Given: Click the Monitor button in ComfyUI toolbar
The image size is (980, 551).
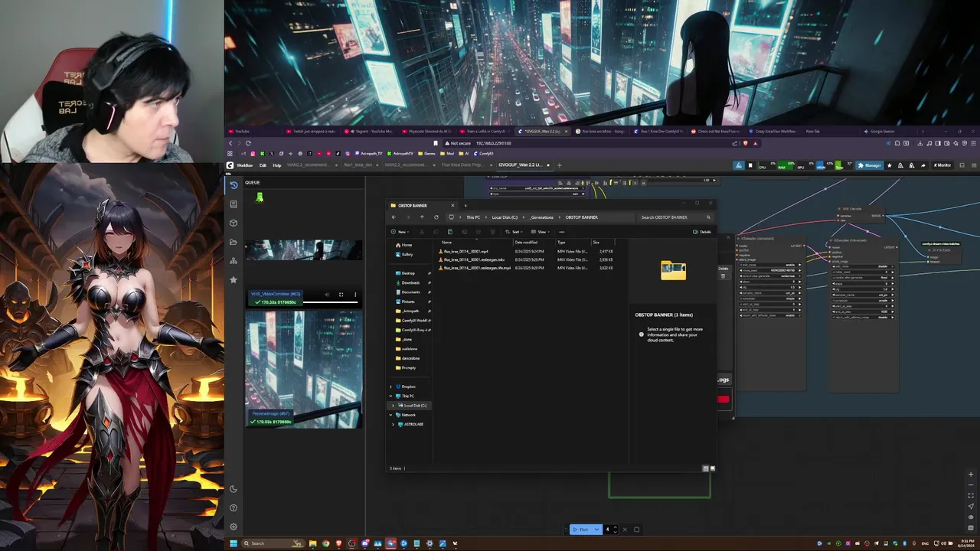Looking at the screenshot, I should pyautogui.click(x=942, y=165).
